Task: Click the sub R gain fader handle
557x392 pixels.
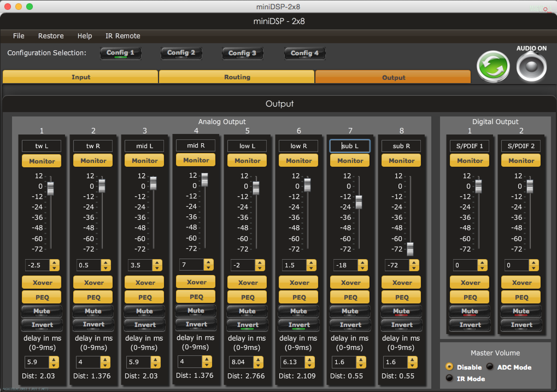Action: coord(410,249)
